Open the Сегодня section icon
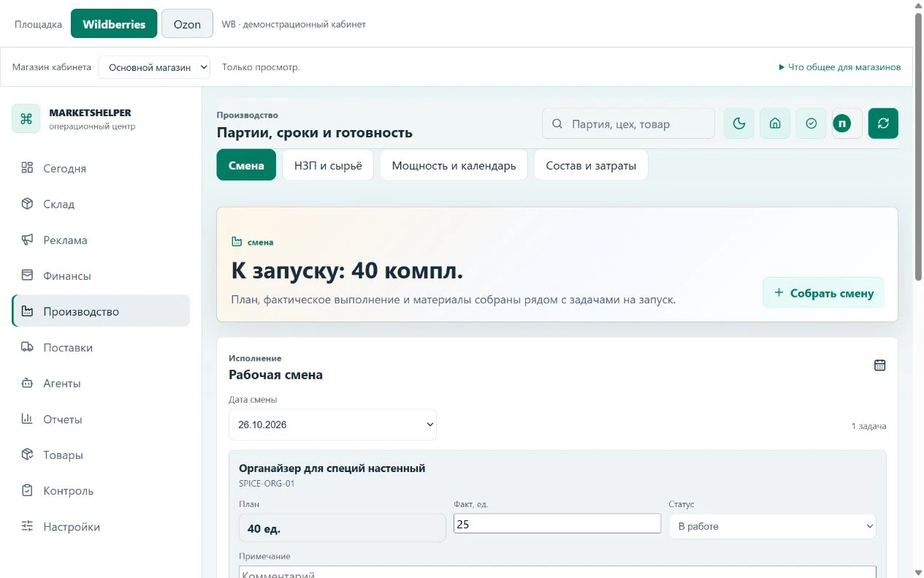The image size is (924, 578). 27,168
